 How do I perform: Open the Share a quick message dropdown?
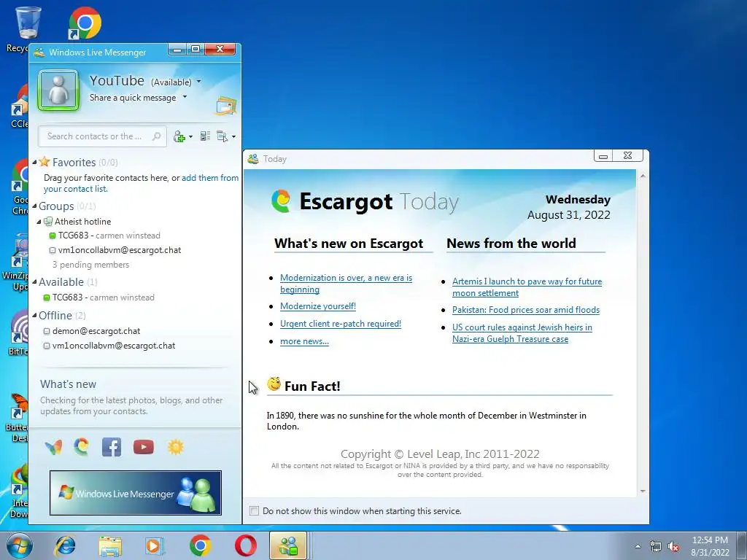click(x=185, y=97)
